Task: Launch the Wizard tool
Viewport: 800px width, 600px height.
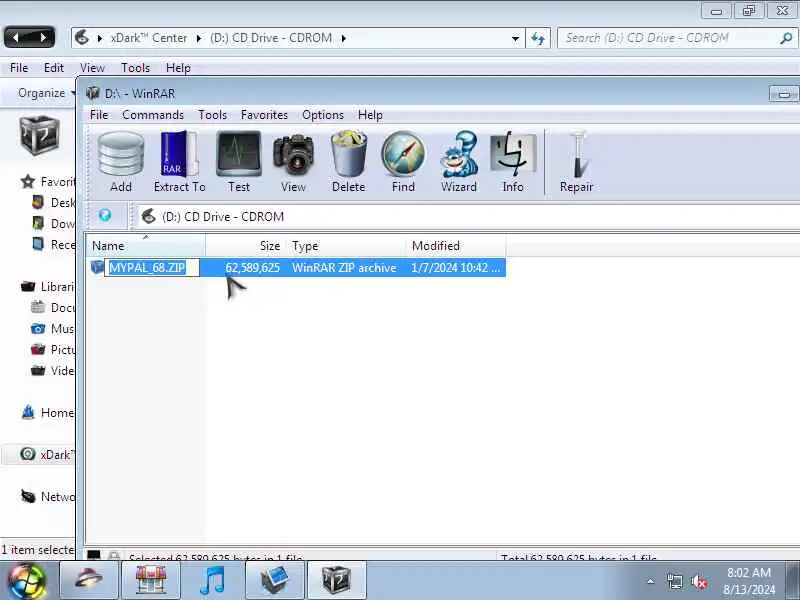Action: point(459,162)
